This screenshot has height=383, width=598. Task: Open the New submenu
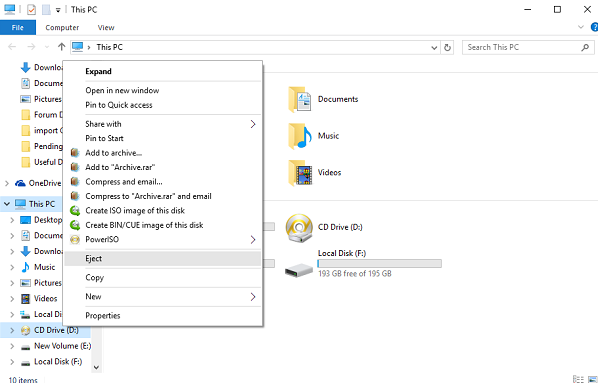162,296
